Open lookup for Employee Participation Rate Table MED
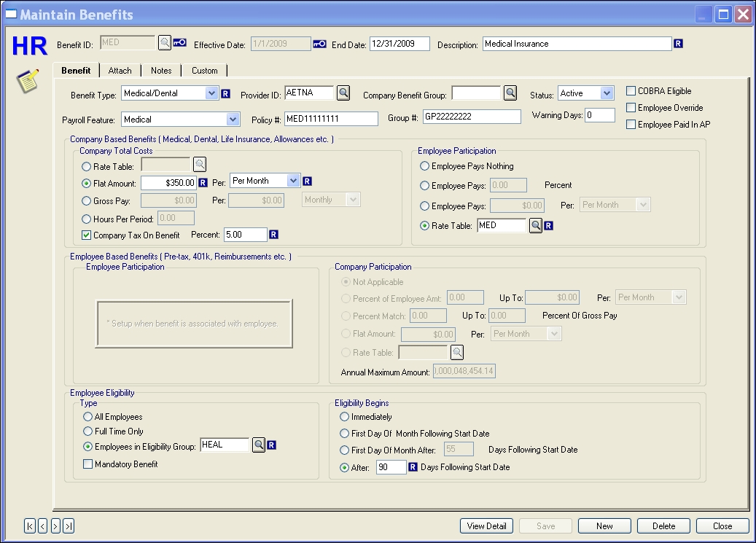Screen dimensions: 756x543 click(536, 225)
